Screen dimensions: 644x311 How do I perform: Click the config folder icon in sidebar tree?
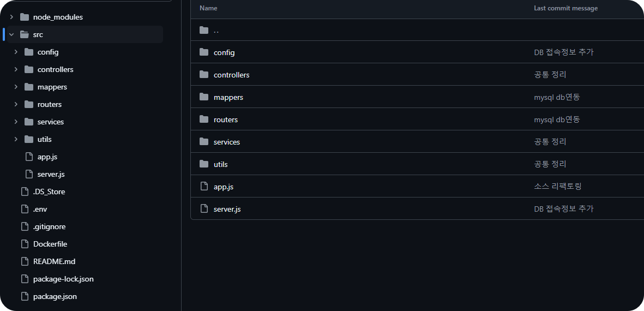pyautogui.click(x=29, y=52)
